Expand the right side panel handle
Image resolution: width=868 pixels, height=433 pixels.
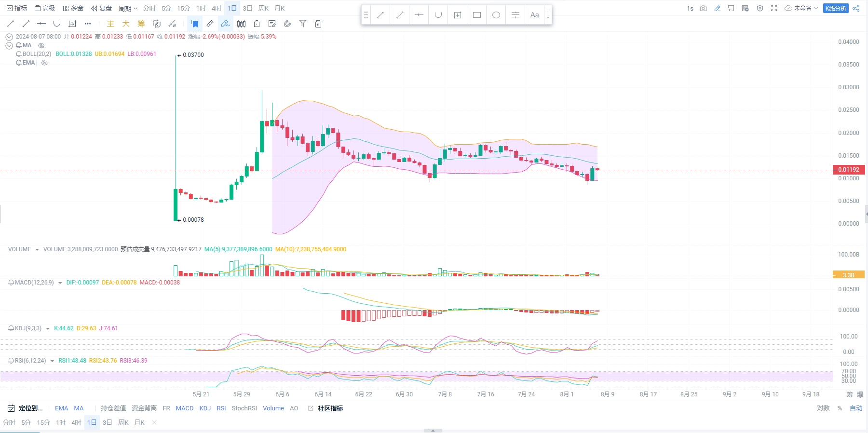click(x=866, y=214)
